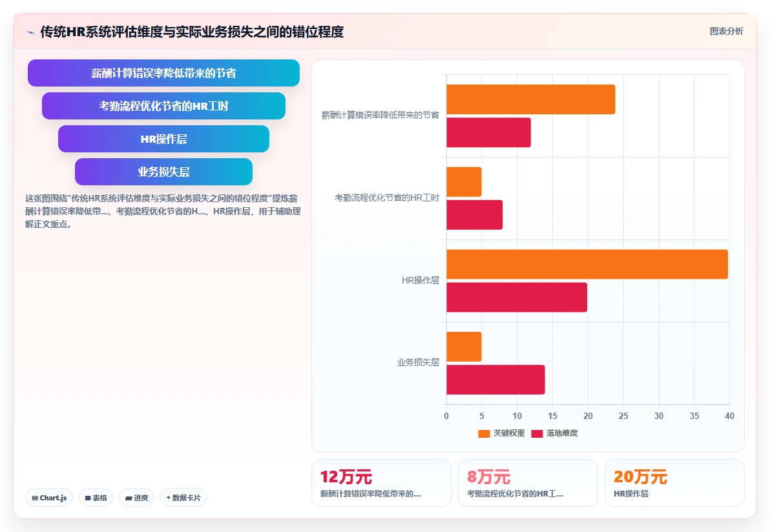Click the 进度 tag chip
Screen dimensions: 770x532
pyautogui.click(x=136, y=498)
